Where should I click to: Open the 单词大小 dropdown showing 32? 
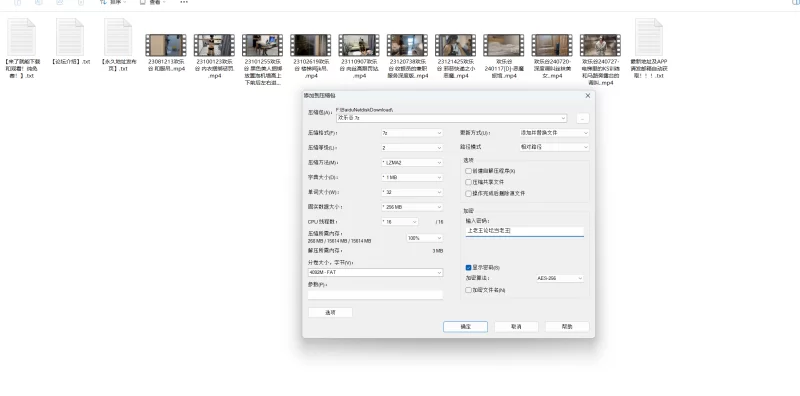(x=412, y=192)
